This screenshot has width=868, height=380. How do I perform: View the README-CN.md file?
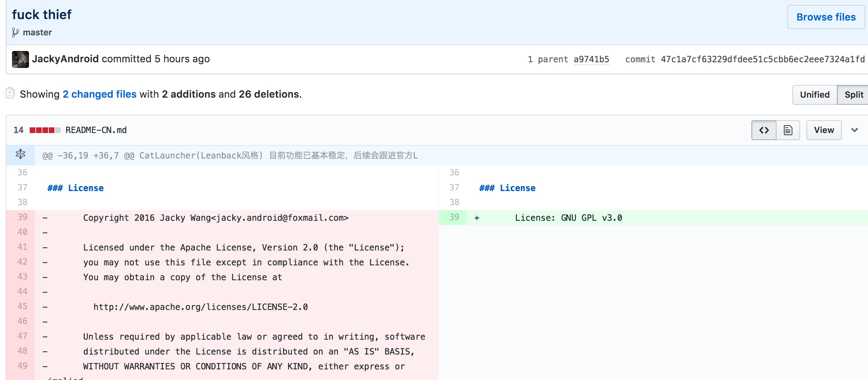(x=823, y=130)
